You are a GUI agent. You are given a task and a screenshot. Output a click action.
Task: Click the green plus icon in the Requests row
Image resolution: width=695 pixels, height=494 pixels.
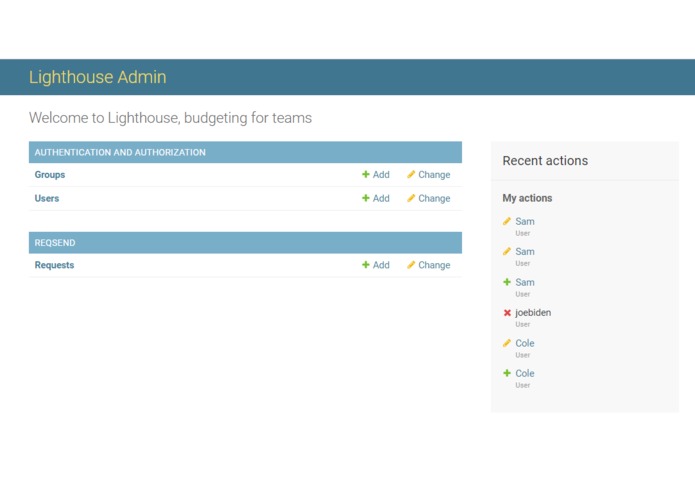click(366, 265)
